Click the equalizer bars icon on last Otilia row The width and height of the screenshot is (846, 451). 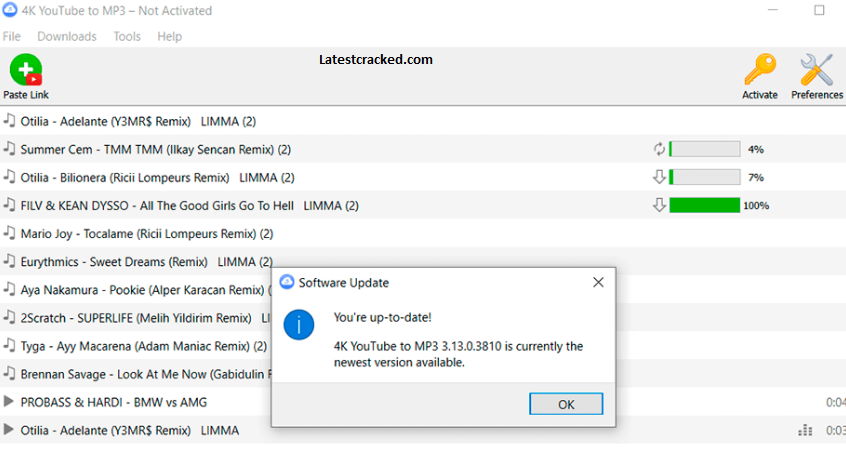pyautogui.click(x=805, y=430)
